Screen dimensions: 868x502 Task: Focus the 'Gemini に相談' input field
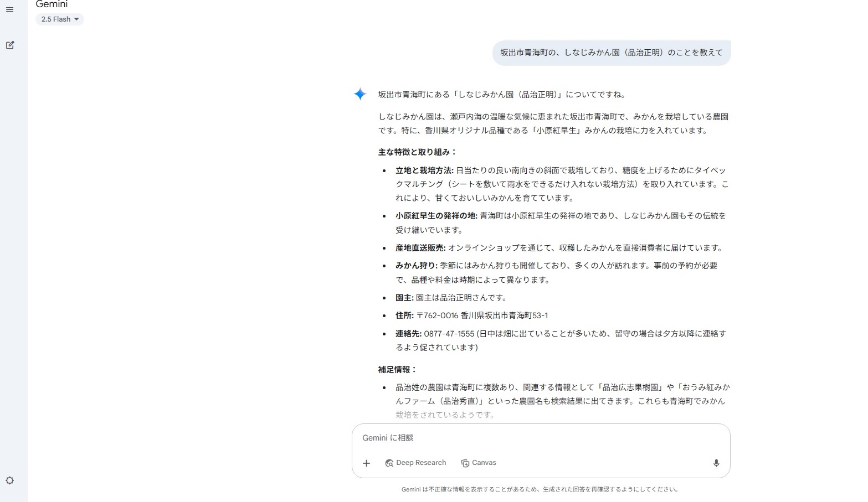click(541, 438)
